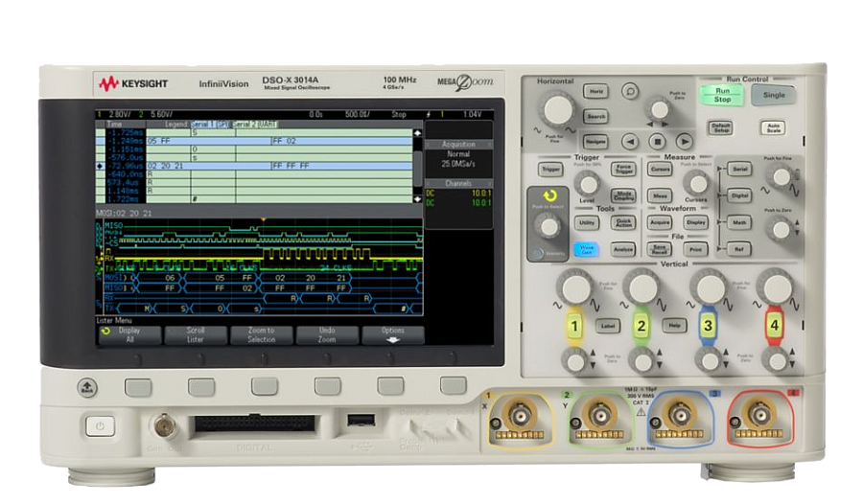Image resolution: width=863 pixels, height=504 pixels.
Task: Click the horizontal Search key
Action: pyautogui.click(x=595, y=117)
